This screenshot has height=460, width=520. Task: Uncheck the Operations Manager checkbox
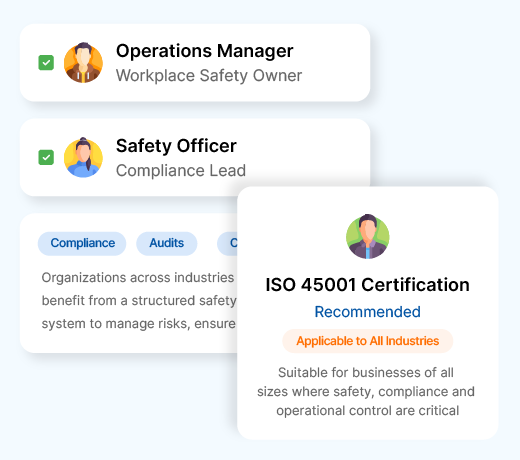(46, 63)
